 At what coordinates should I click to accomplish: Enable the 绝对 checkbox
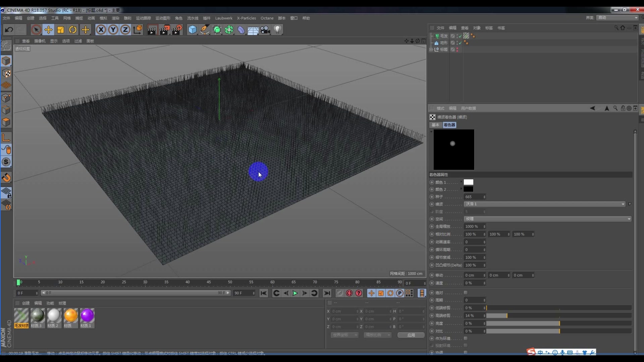(x=466, y=293)
